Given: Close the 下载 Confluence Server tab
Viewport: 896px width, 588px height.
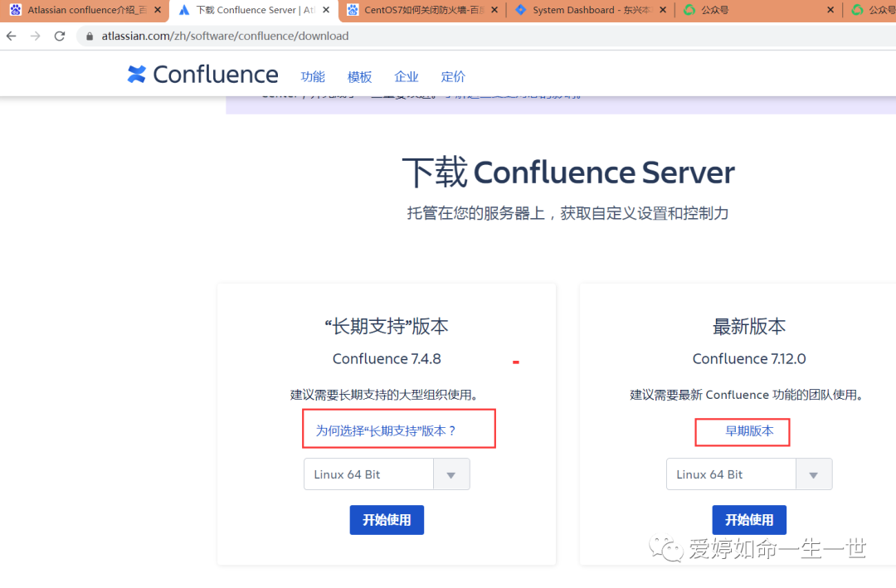Looking at the screenshot, I should click(326, 10).
